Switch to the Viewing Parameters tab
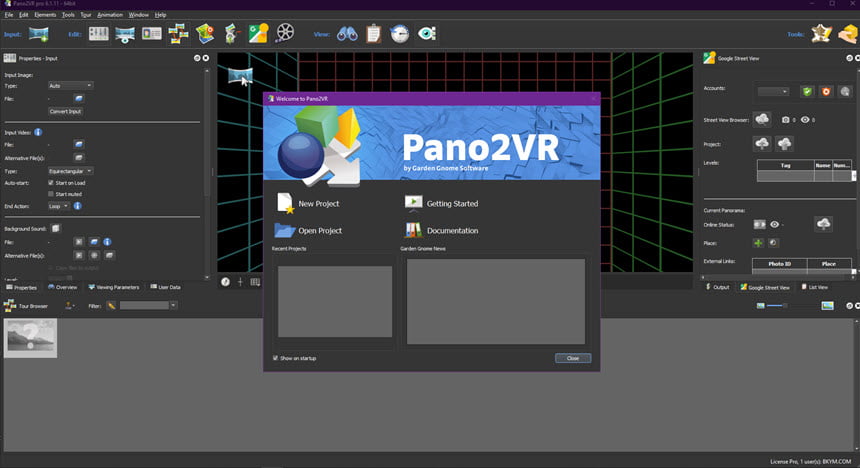The image size is (860, 468). [x=114, y=287]
